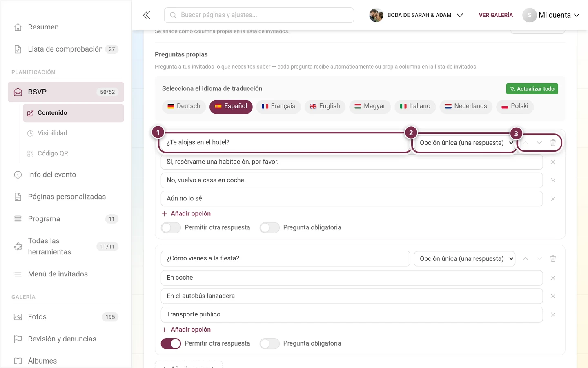Move the hotel question down

[x=539, y=143]
